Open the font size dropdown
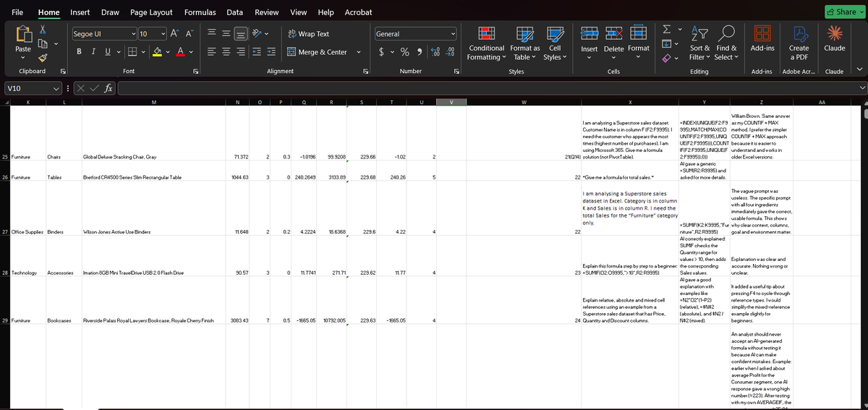Screen dimensions: 868x410 tap(162, 34)
